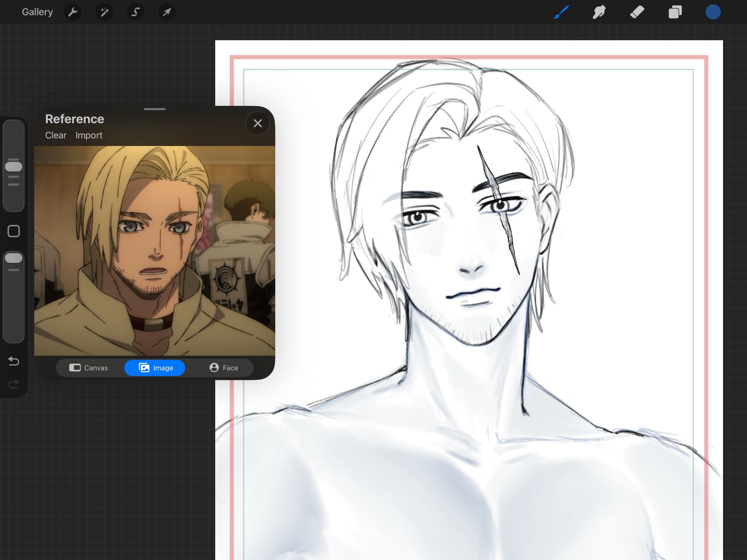Switch reference to Canvas mode
The width and height of the screenshot is (747, 560).
point(89,368)
